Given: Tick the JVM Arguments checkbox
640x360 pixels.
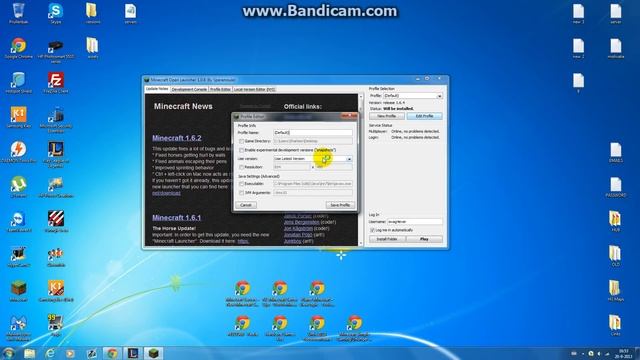Looking at the screenshot, I should (241, 193).
